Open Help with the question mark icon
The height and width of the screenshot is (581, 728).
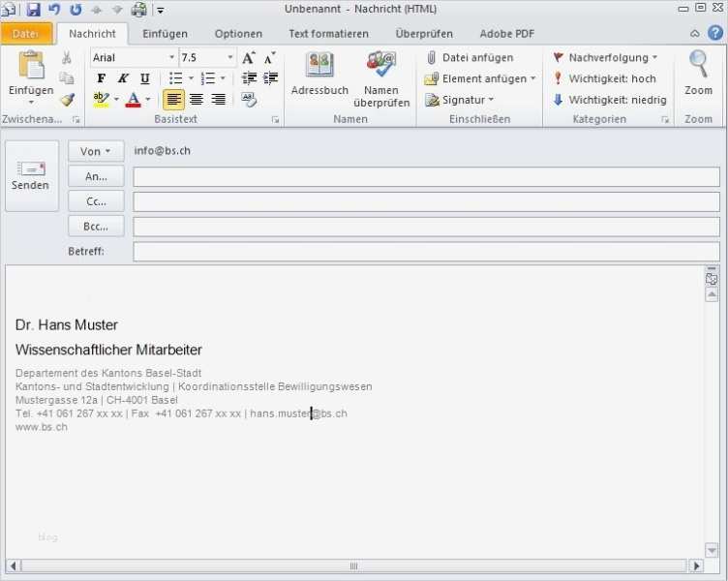(x=715, y=33)
